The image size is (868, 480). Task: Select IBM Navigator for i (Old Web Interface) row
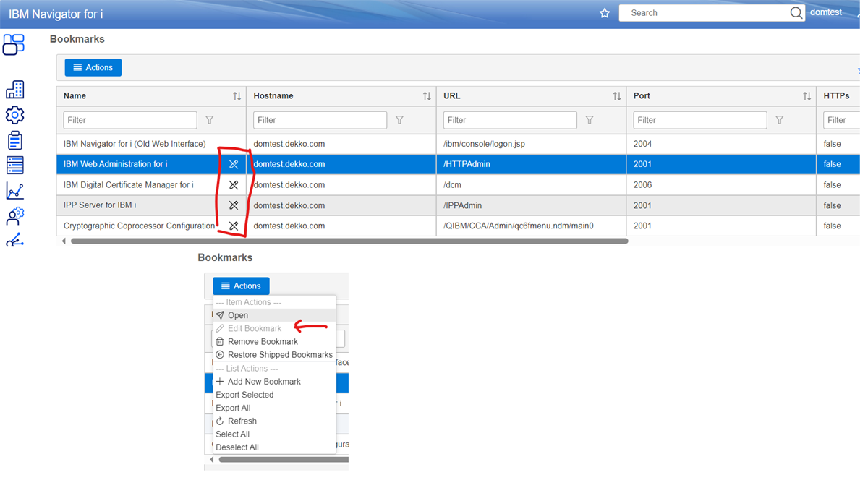point(458,144)
